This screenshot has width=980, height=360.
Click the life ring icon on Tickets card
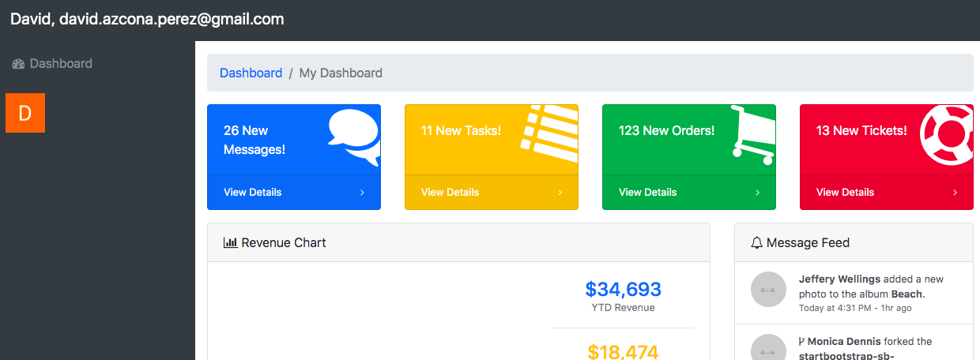coord(947,136)
